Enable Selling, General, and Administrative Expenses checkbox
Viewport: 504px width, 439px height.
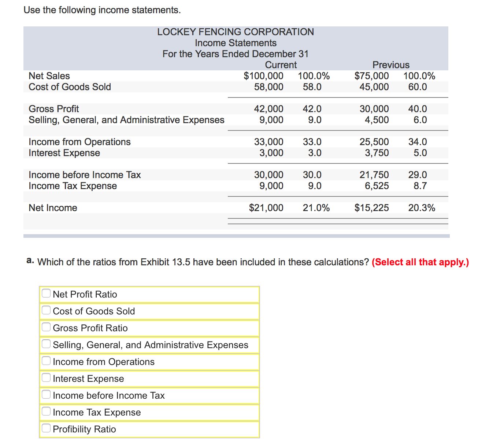[x=46, y=344]
